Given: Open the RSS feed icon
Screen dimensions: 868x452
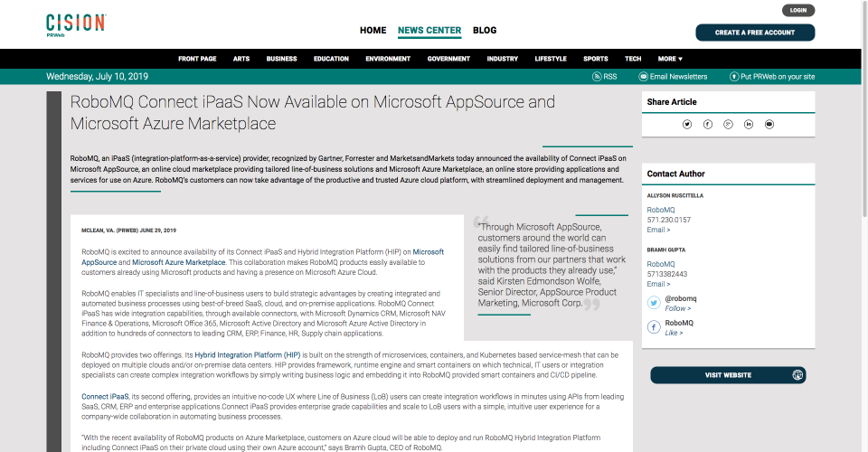Looking at the screenshot, I should click(x=597, y=77).
